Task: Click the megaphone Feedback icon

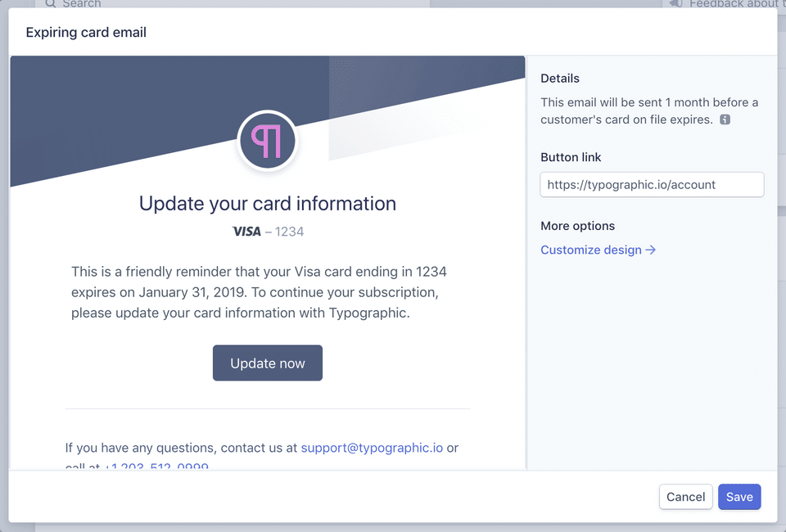Action: click(x=675, y=4)
